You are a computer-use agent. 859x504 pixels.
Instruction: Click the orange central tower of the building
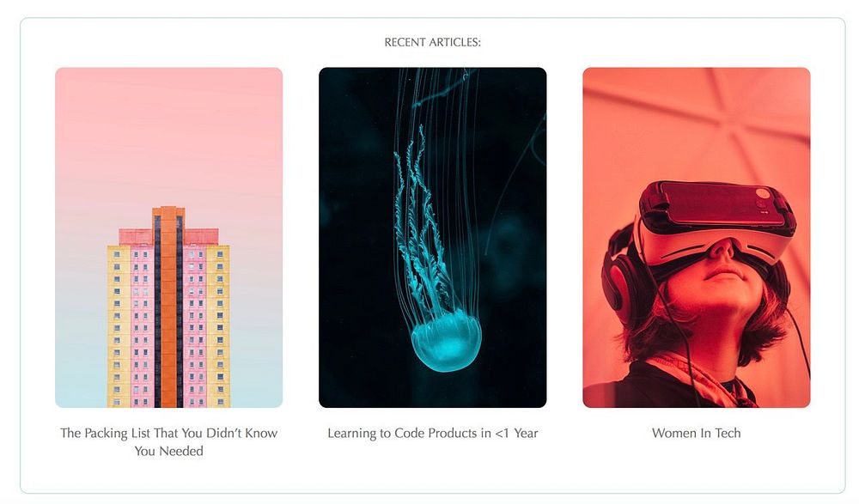pyautogui.click(x=168, y=307)
